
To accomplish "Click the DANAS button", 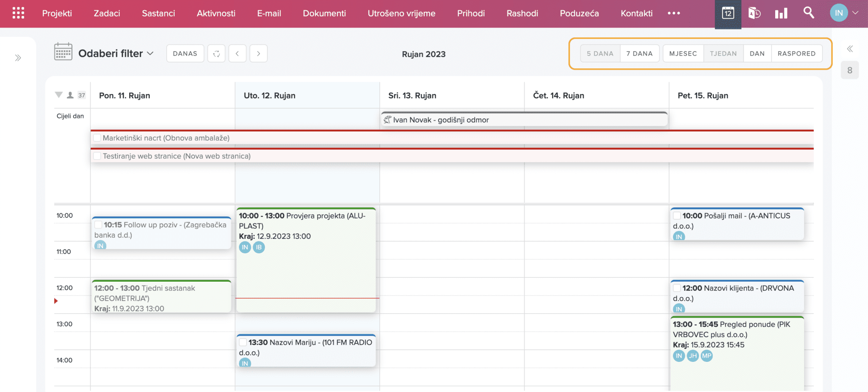I will coord(185,53).
